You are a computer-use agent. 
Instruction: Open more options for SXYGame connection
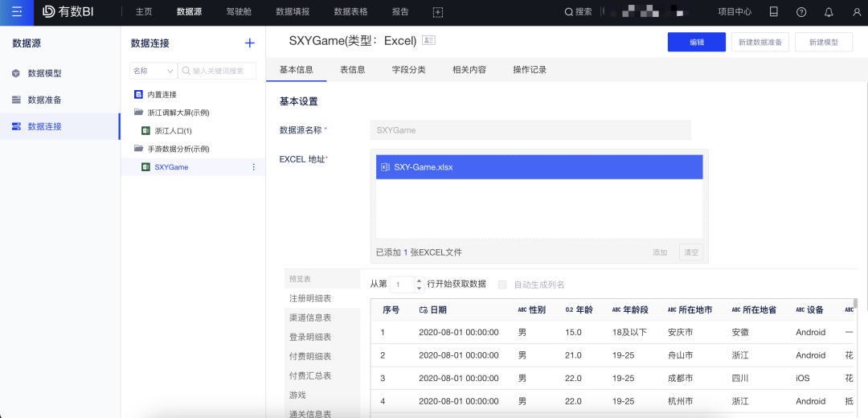[254, 167]
